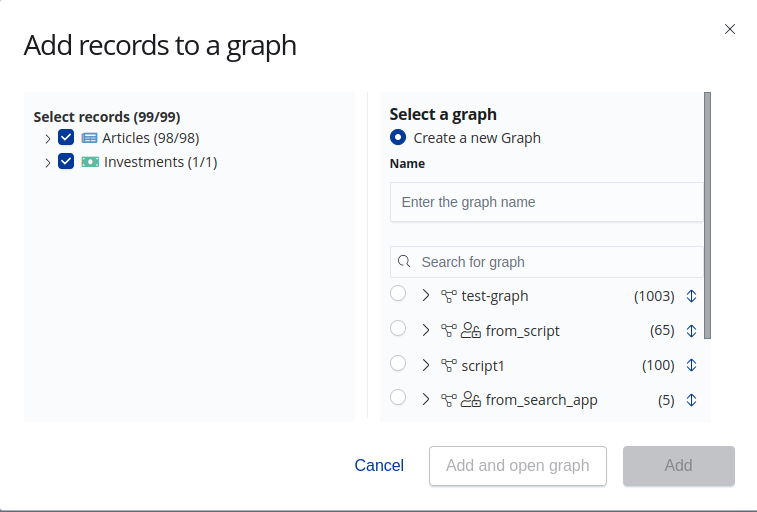Click the script1 graph icon
This screenshot has width=757, height=512.
449,365
